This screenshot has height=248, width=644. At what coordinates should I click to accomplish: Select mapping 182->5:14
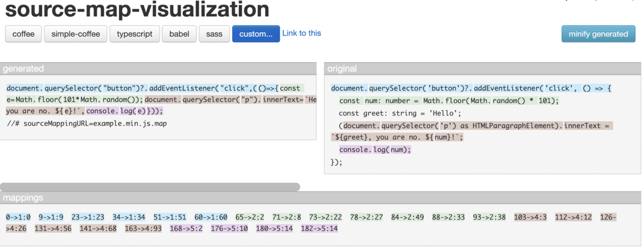pos(319,228)
